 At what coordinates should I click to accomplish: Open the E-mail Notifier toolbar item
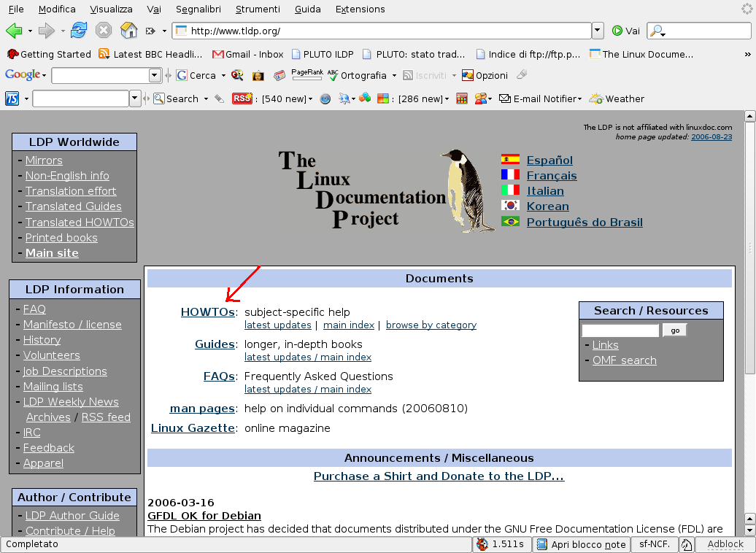pyautogui.click(x=540, y=98)
